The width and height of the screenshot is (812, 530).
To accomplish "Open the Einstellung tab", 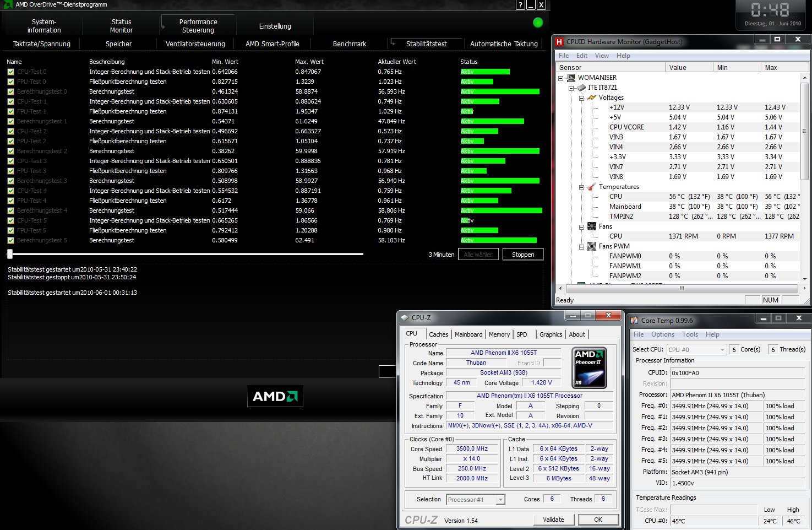I will 275,26.
